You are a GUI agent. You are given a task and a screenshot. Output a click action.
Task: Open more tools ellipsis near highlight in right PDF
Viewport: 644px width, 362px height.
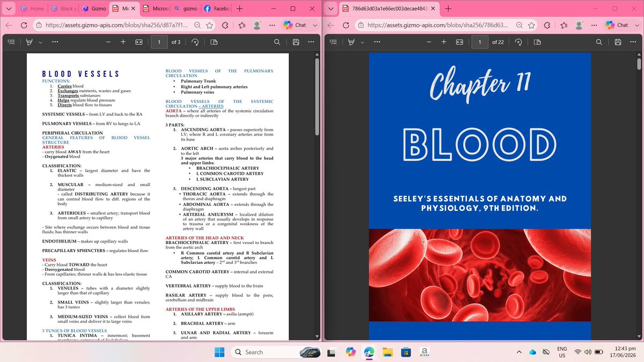377,42
